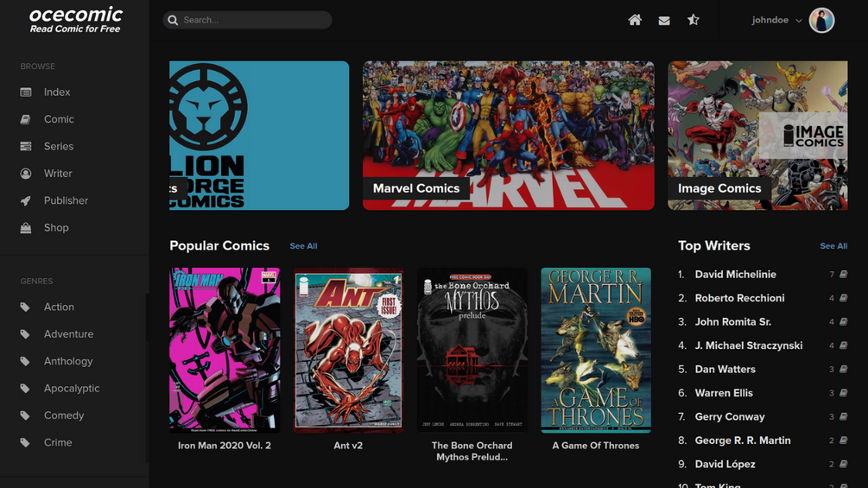Select the Crime genre

pos(58,442)
